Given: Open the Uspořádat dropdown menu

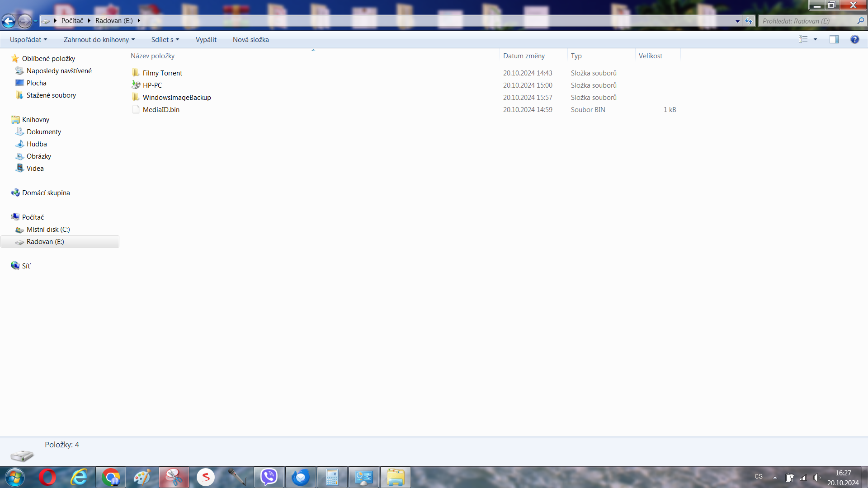Looking at the screenshot, I should click(28, 39).
